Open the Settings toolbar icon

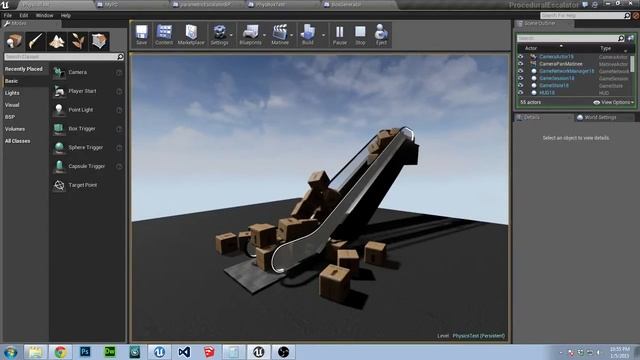click(x=219, y=35)
